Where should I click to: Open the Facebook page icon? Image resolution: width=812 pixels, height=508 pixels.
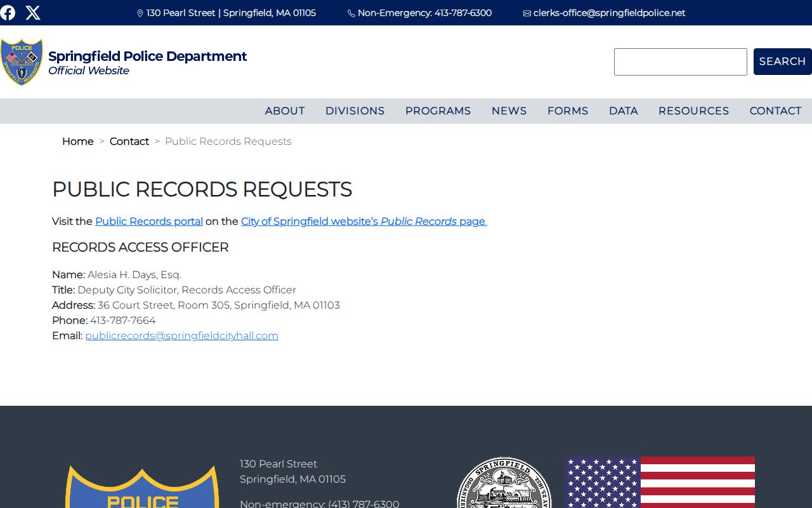(x=8, y=13)
